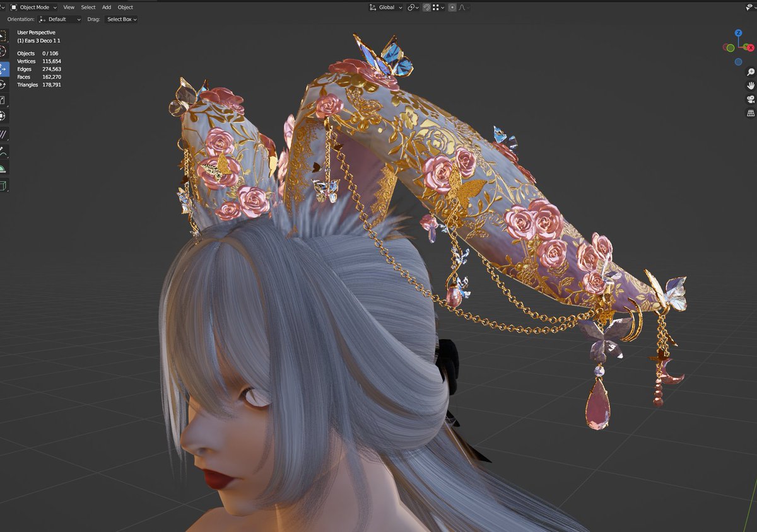Open the Drag Select Box dropdown
Viewport: 757px width, 532px height.
click(x=120, y=20)
